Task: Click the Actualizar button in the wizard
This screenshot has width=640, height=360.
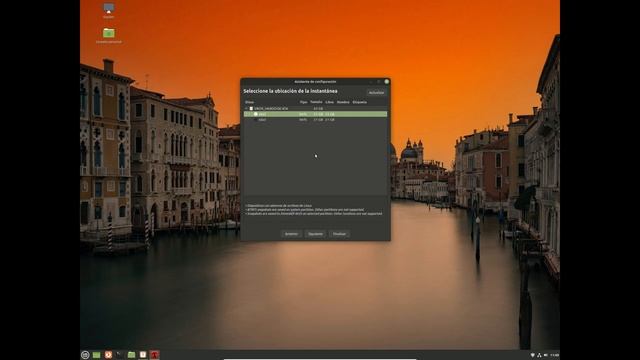Action: point(376,93)
